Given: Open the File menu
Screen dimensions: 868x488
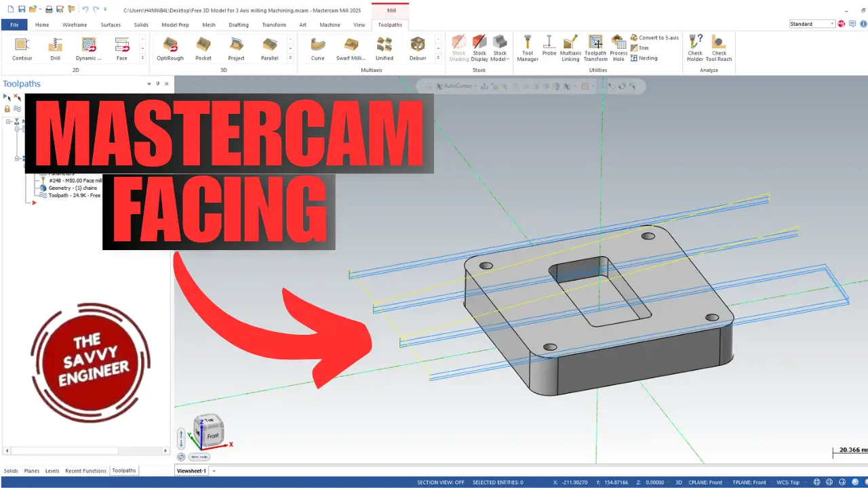Looking at the screenshot, I should (14, 24).
